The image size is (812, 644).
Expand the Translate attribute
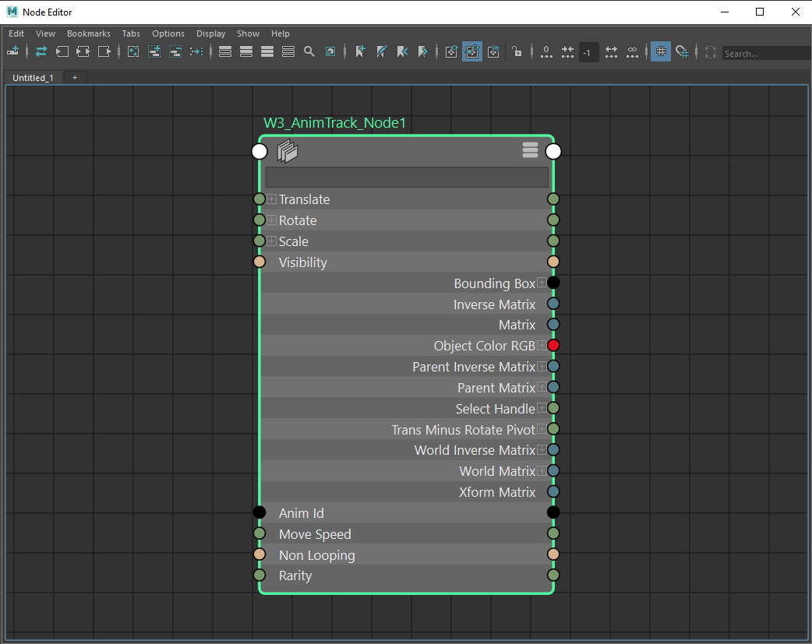[271, 199]
